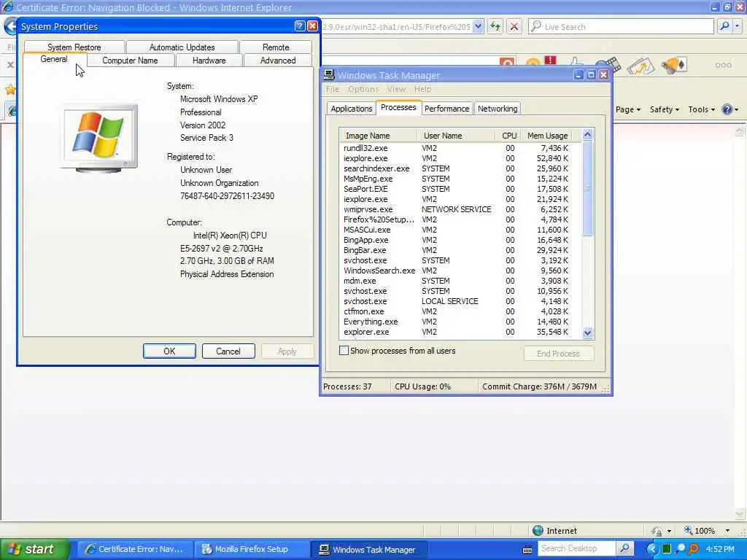747x560 pixels.
Task: Click the games spade card toolbar icon
Action: [673, 66]
